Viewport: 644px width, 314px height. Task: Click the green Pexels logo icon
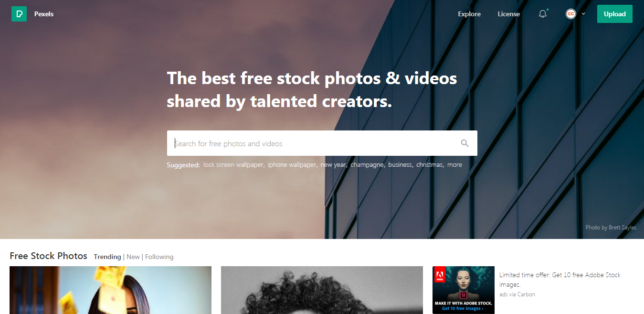[19, 14]
